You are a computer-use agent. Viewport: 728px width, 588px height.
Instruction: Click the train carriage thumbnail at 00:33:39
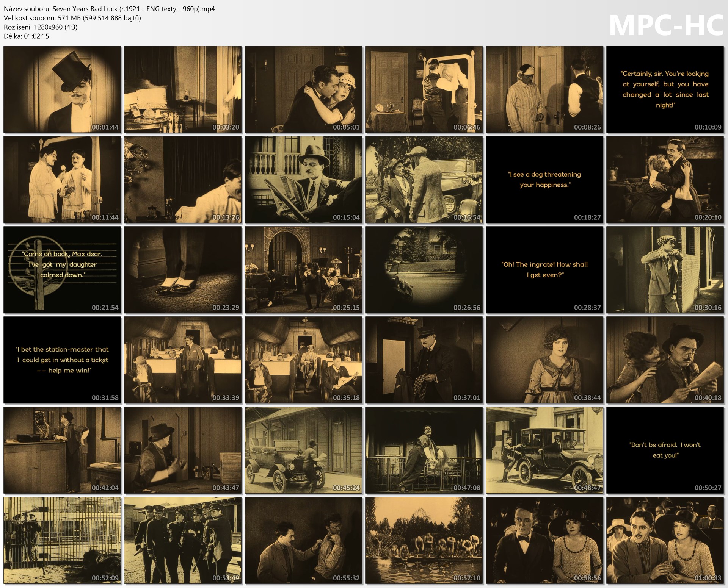pyautogui.click(x=183, y=360)
